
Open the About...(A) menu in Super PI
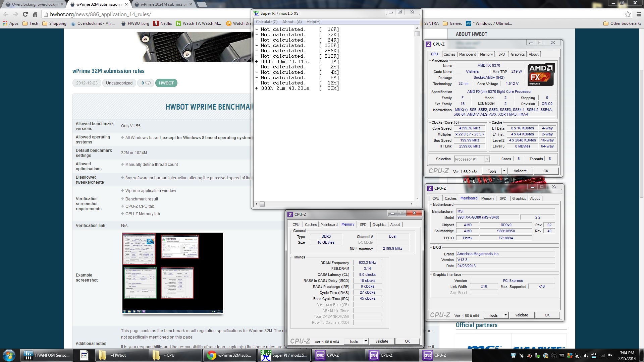pyautogui.click(x=292, y=22)
